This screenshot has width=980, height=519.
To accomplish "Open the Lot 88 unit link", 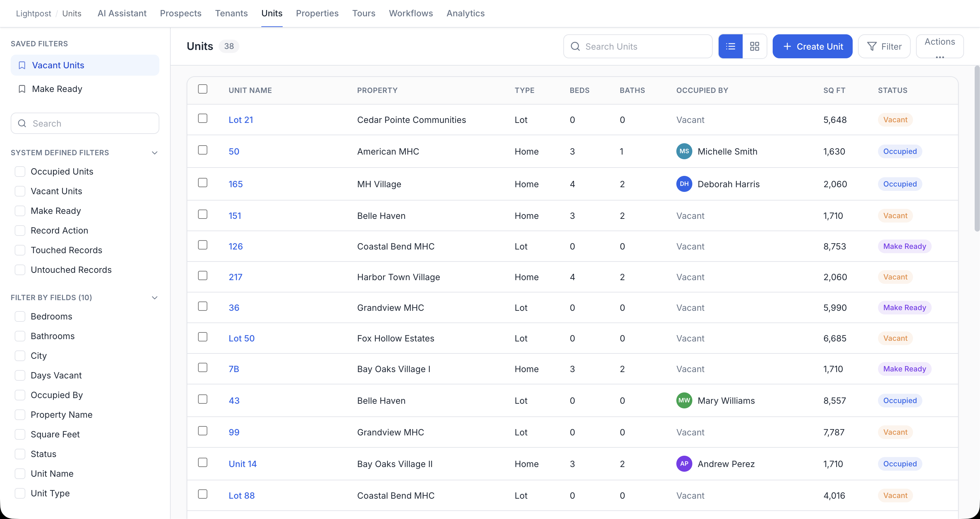I will [242, 495].
